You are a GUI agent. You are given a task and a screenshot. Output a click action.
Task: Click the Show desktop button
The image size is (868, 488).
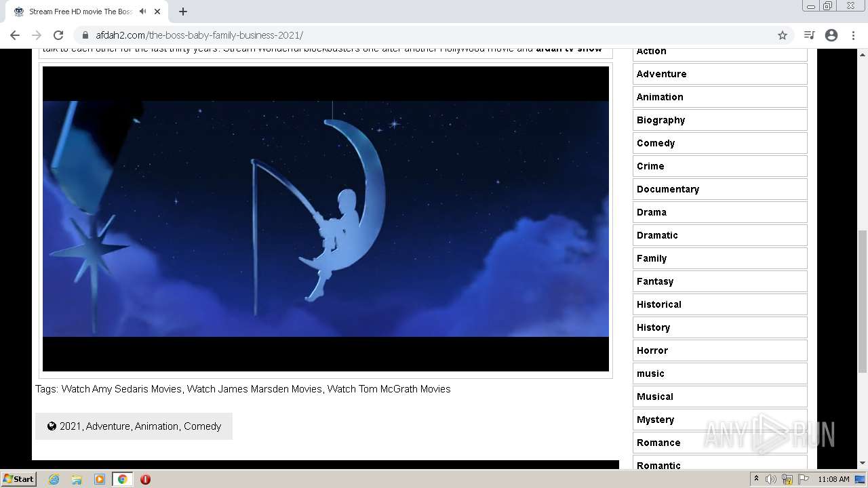coord(861,479)
